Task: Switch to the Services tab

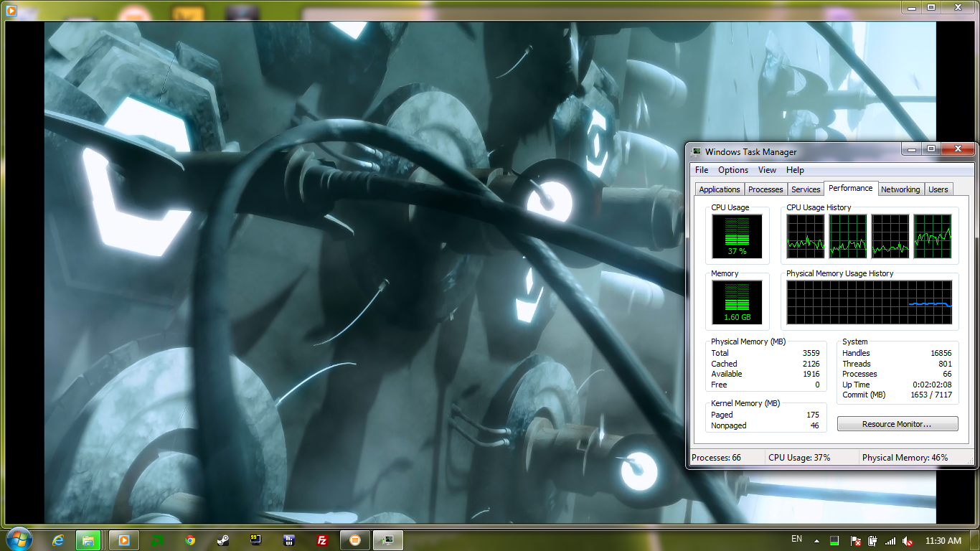Action: (x=806, y=189)
